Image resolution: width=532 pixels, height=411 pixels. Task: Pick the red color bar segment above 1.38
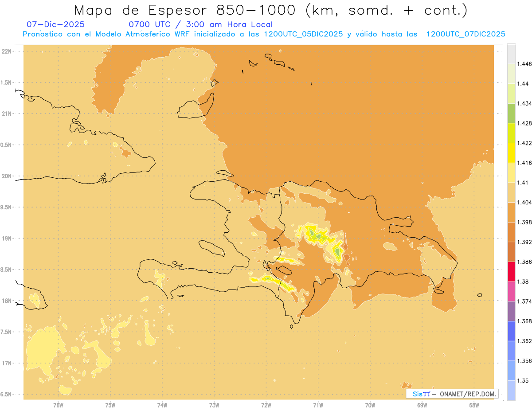(x=511, y=271)
